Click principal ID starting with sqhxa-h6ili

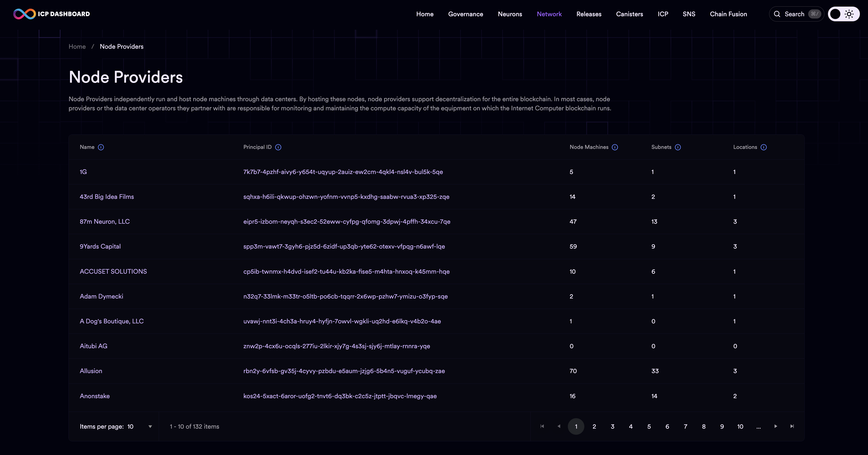(x=346, y=197)
